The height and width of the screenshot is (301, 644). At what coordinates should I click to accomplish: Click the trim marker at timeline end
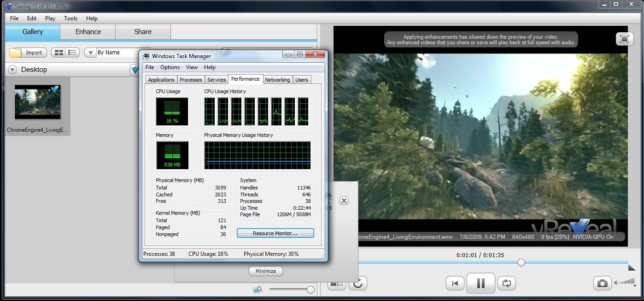click(x=632, y=267)
